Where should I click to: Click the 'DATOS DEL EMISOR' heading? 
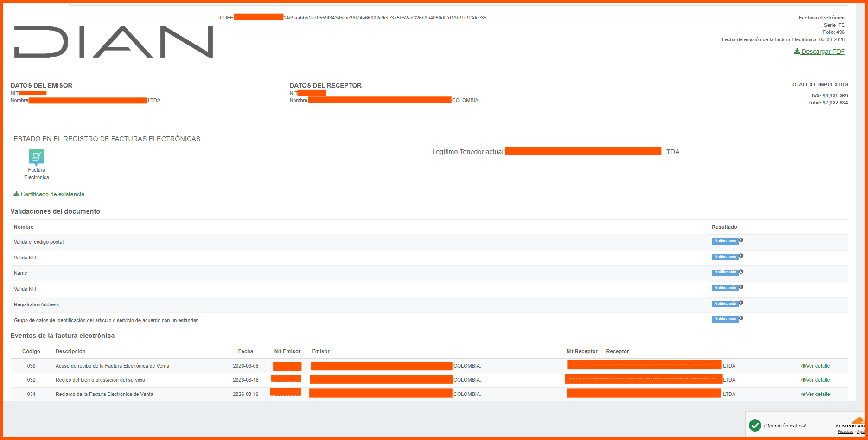click(42, 85)
